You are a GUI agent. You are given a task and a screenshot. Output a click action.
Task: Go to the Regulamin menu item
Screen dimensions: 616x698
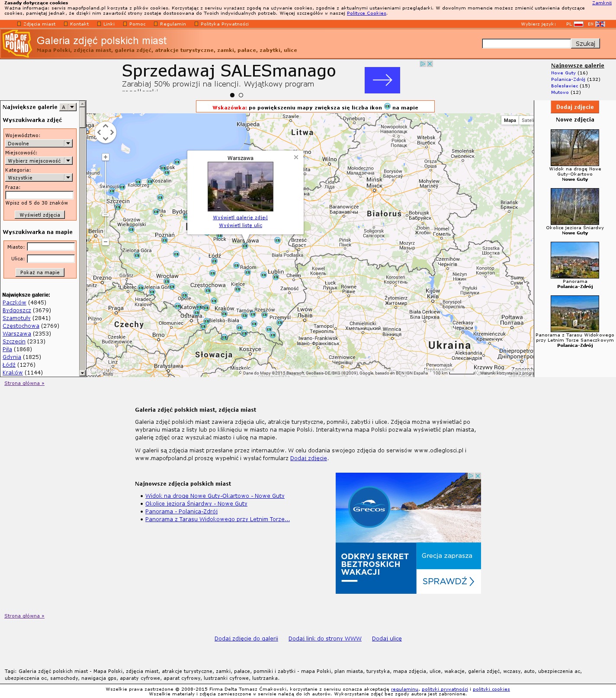coord(173,24)
